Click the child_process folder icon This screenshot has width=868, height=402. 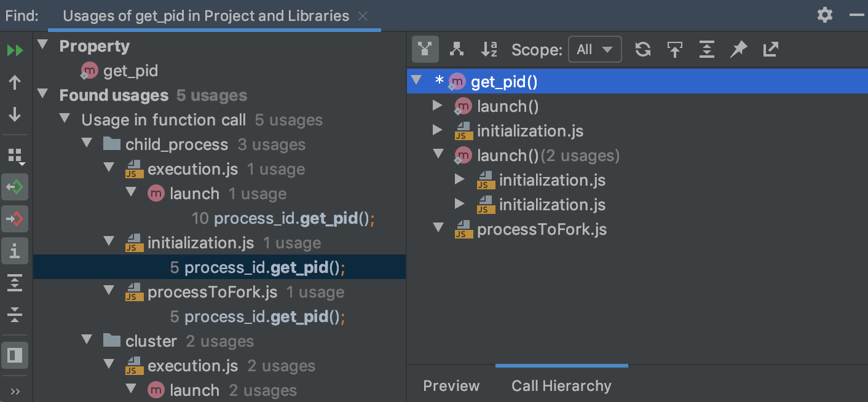pos(112,144)
